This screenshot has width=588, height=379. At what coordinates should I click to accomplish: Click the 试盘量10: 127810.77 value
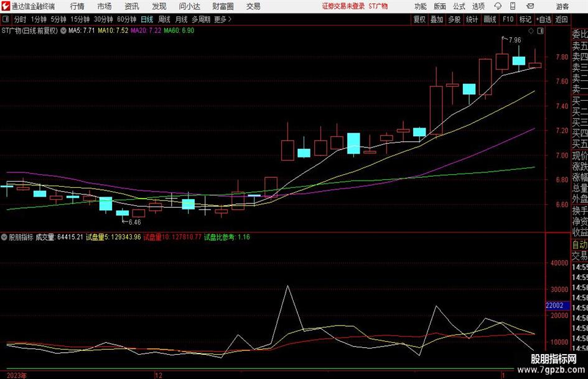tap(172, 237)
